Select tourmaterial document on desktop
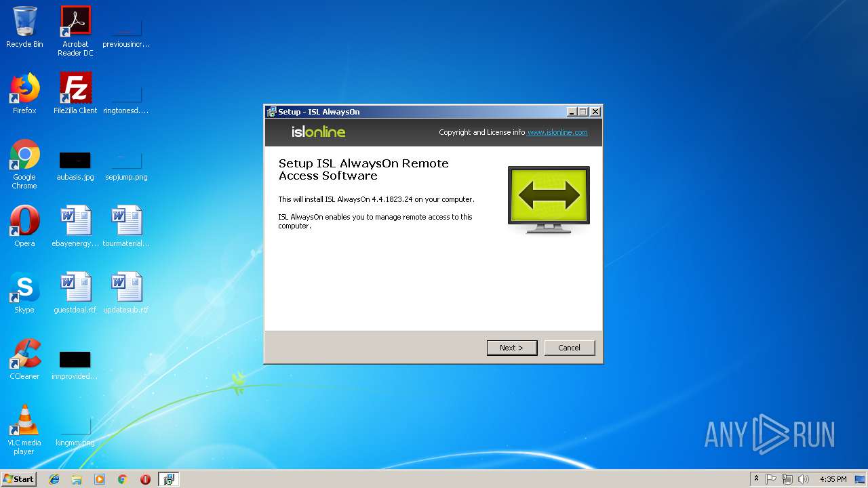868x488 pixels. [126, 226]
